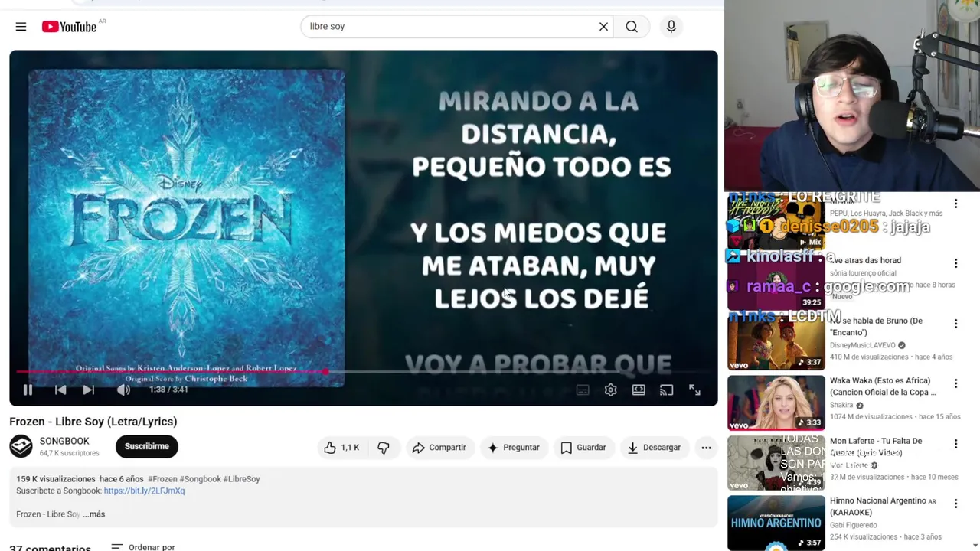This screenshot has height=551, width=980.
Task: Open options for the sônia lourenço video
Action: 955,264
